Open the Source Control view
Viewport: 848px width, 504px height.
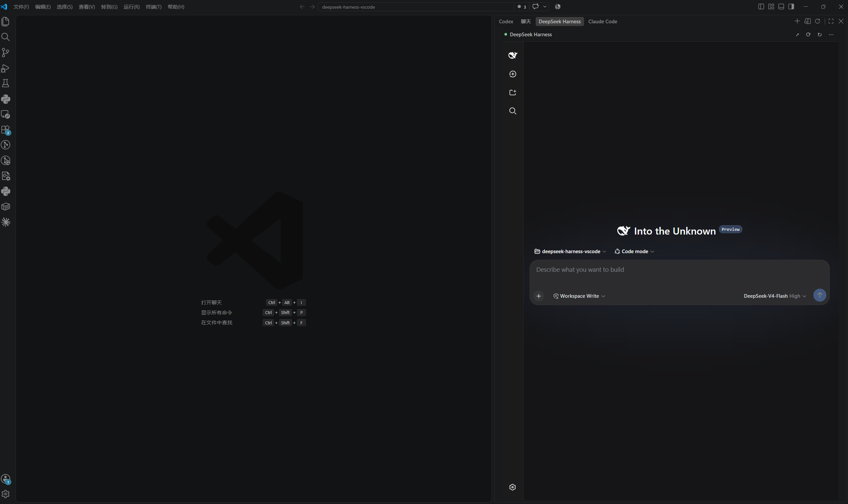pyautogui.click(x=5, y=52)
